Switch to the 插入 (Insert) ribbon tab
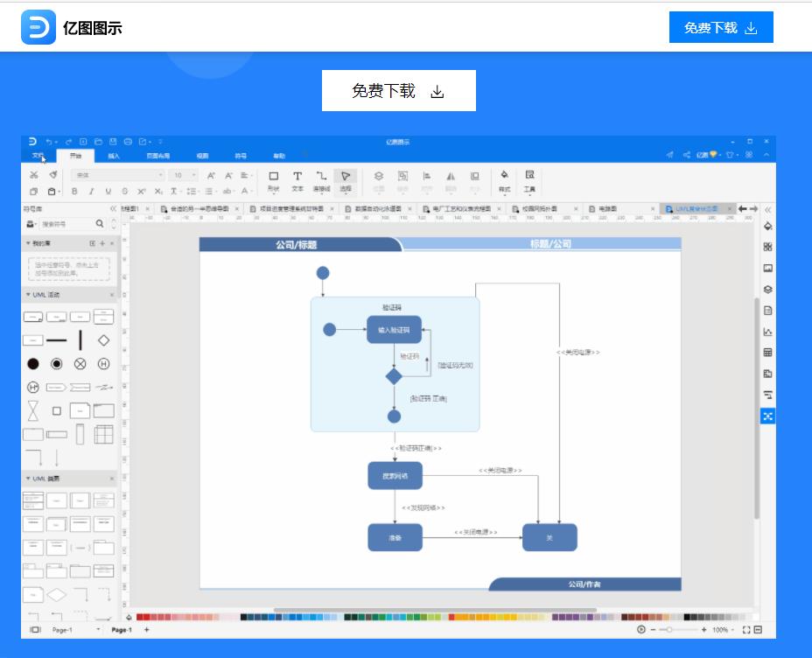Viewport: 812px width, 658px height. point(114,156)
